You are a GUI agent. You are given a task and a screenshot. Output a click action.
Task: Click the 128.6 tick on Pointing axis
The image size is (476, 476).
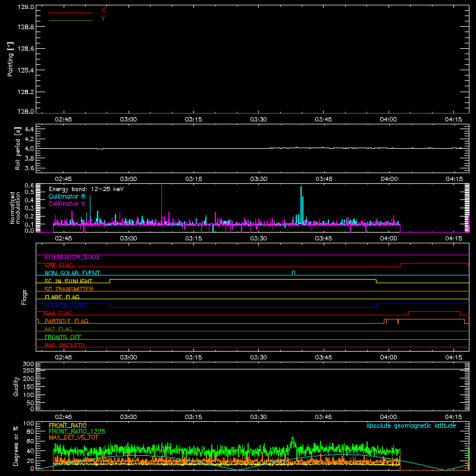coord(26,48)
